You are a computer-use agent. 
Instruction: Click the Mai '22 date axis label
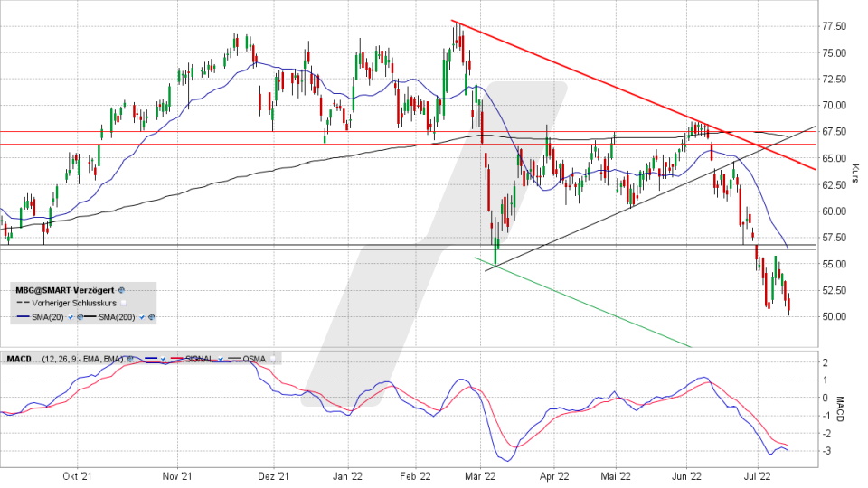(616, 476)
